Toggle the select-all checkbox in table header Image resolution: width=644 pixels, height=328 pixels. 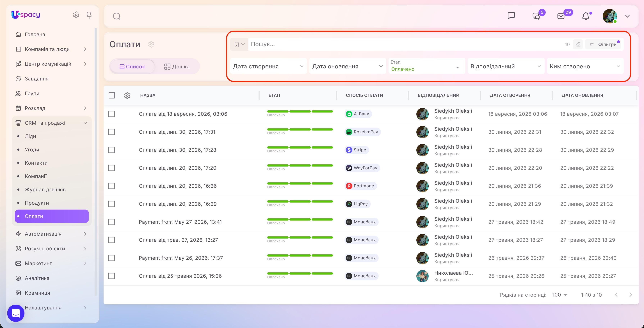(x=112, y=95)
